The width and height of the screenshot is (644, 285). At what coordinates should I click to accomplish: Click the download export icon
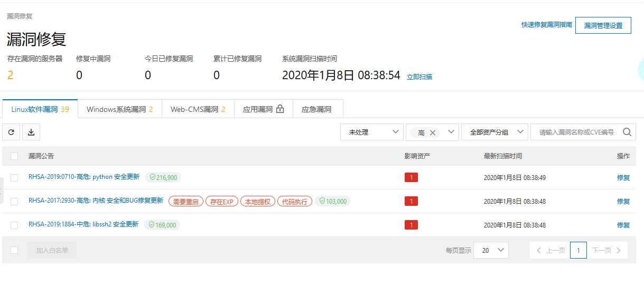(x=31, y=132)
